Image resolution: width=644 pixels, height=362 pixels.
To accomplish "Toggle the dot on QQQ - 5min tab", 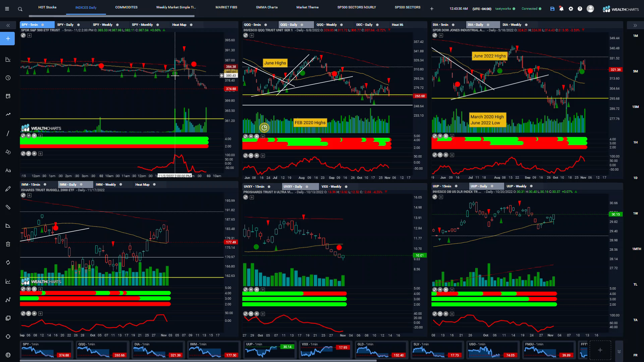I will pyautogui.click(x=266, y=25).
